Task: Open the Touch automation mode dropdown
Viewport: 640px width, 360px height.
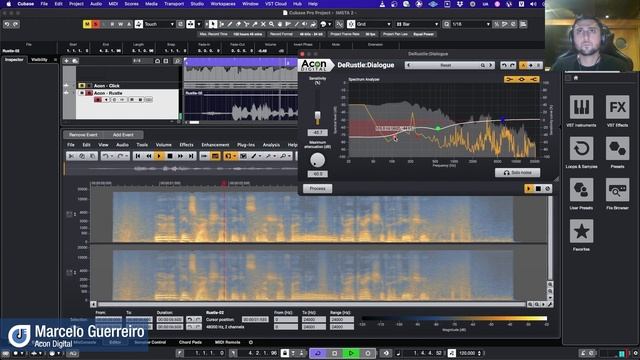Action: 160,24
